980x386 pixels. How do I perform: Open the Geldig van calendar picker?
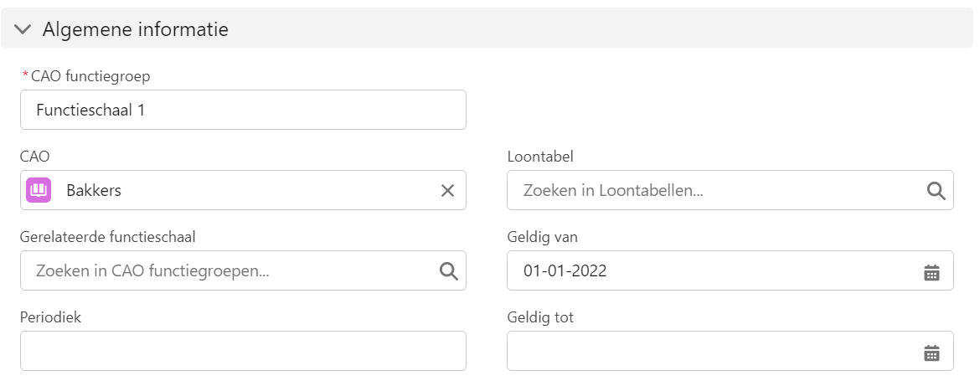pos(932,272)
